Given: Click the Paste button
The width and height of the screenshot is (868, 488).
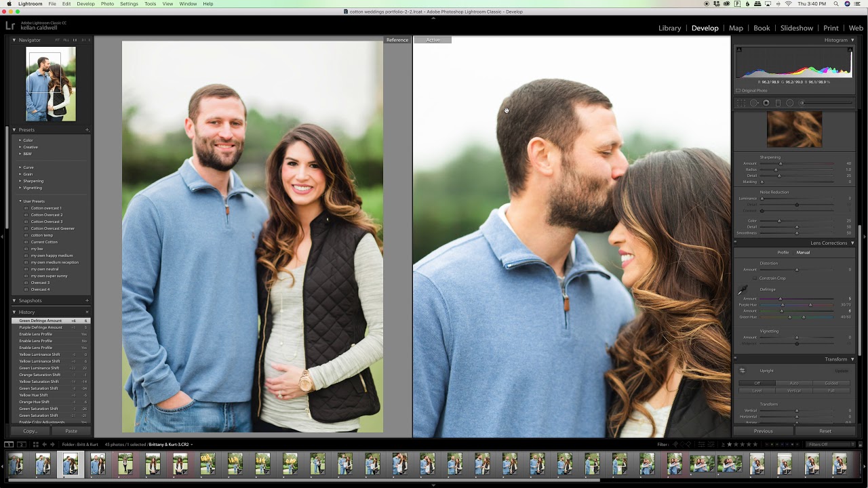Looking at the screenshot, I should (71, 431).
